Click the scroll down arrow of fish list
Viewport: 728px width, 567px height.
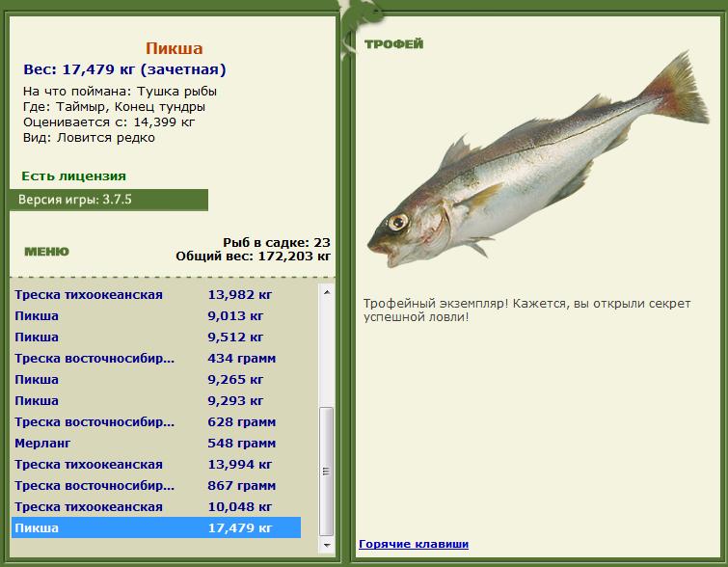[x=326, y=545]
